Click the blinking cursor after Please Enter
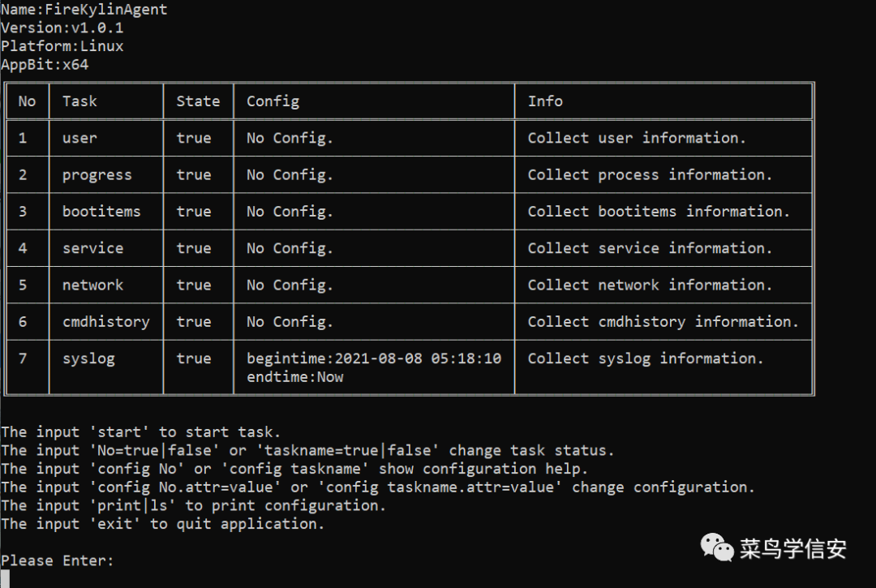 (5, 578)
